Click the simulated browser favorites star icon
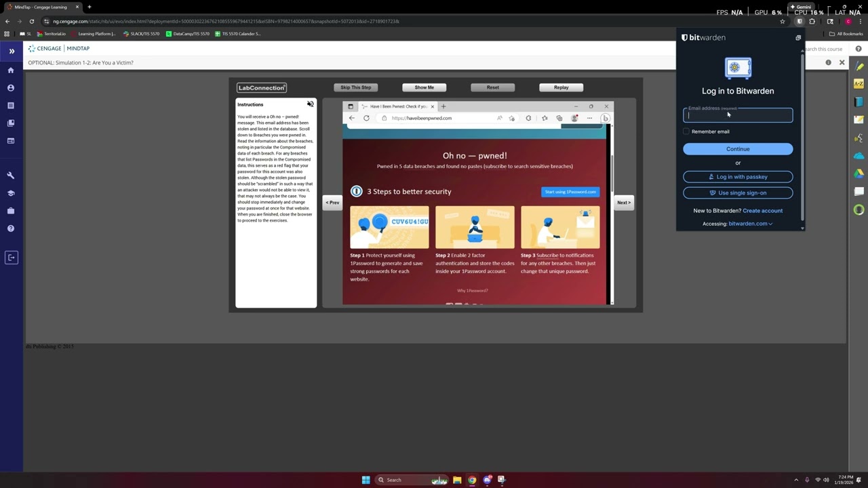This screenshot has width=868, height=488. point(545,118)
